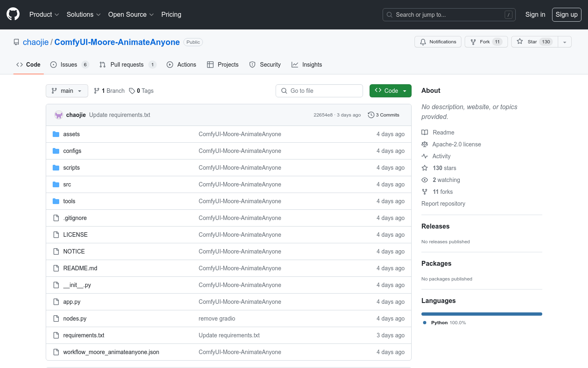Open the assets folder
The width and height of the screenshot is (588, 368).
point(71,134)
